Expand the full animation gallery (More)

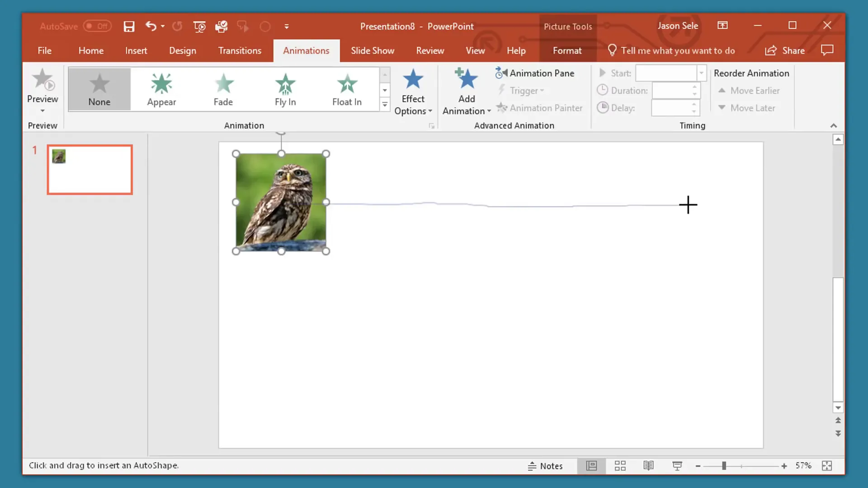tap(385, 105)
